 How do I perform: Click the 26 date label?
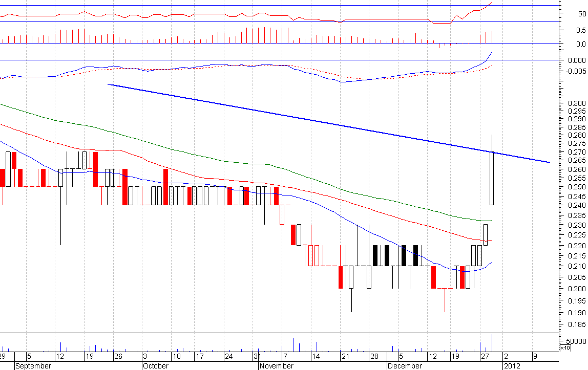click(x=118, y=356)
